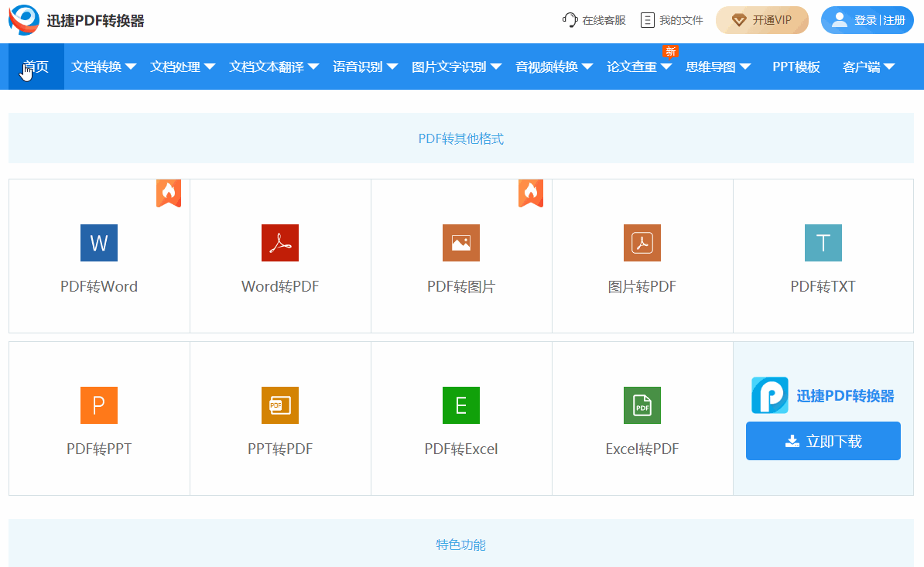The image size is (924, 567).
Task: Click 迅捷PDF转换器 text in download card
Action: [x=846, y=396]
